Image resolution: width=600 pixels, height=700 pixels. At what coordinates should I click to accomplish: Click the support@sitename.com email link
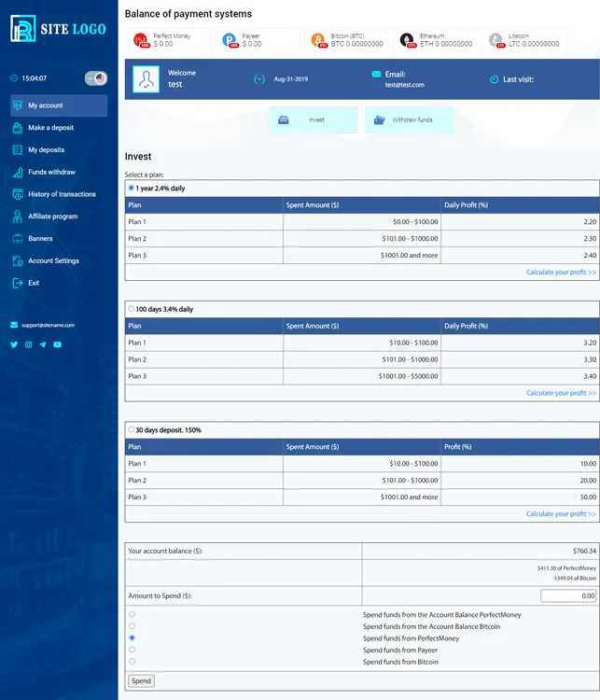[49, 325]
